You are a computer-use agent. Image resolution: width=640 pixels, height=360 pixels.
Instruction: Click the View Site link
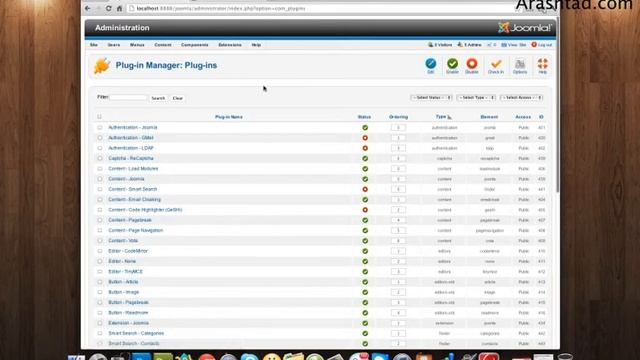513,44
